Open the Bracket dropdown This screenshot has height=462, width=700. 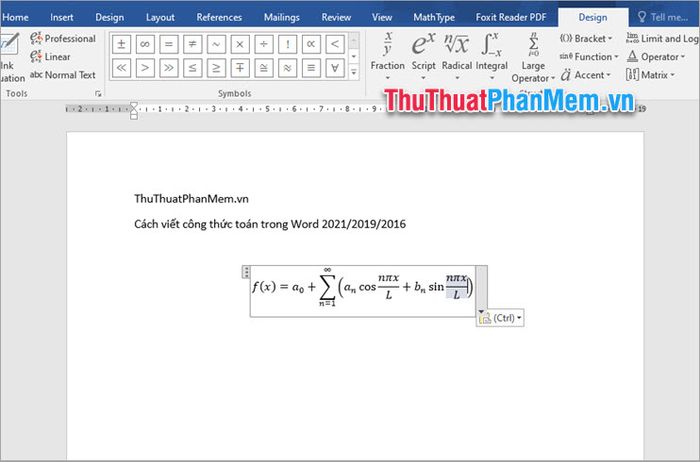[586, 38]
